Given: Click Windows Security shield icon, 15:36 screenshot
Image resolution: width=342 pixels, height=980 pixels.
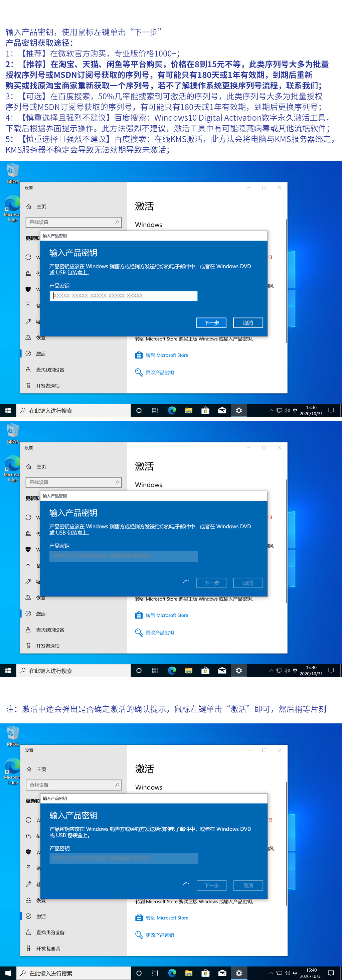Looking at the screenshot, I should pyautogui.click(x=28, y=289).
